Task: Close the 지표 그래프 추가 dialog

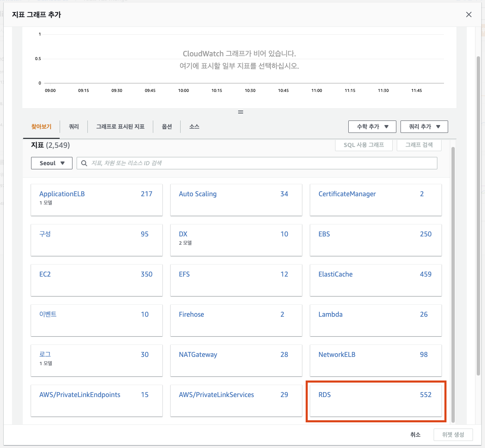Action: pyautogui.click(x=468, y=14)
